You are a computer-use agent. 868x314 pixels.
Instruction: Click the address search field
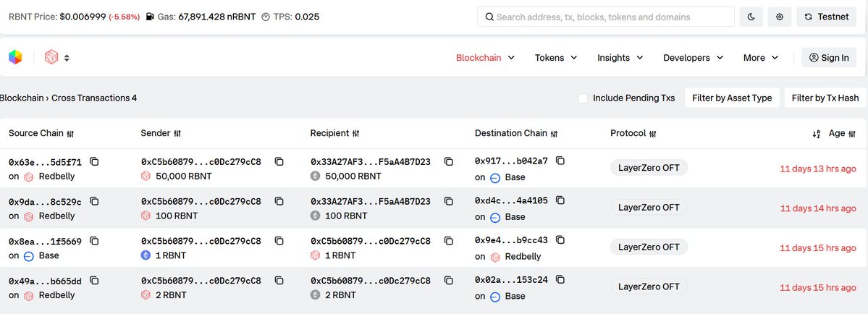606,17
